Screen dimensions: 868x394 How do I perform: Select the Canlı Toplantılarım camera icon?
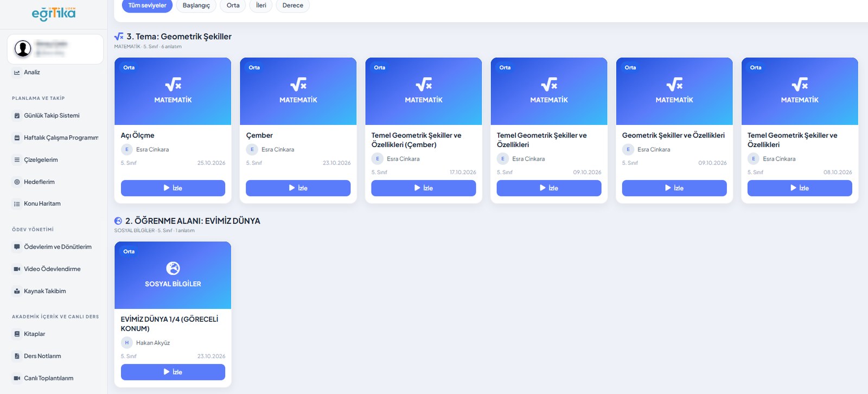17,378
